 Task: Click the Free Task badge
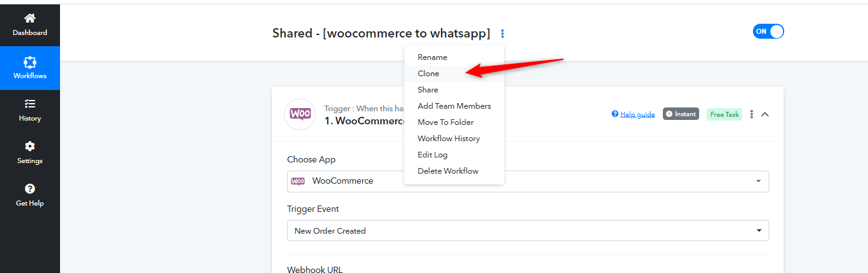click(724, 114)
